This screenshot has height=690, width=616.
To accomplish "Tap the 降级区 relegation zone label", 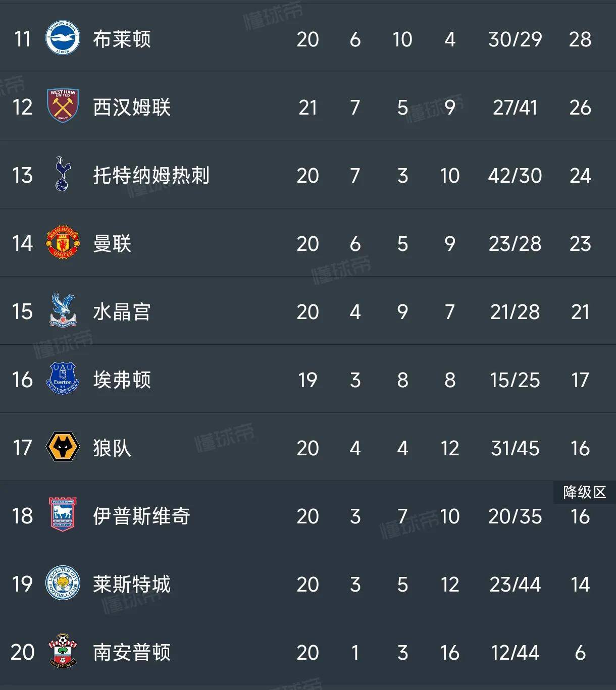I will click(585, 492).
